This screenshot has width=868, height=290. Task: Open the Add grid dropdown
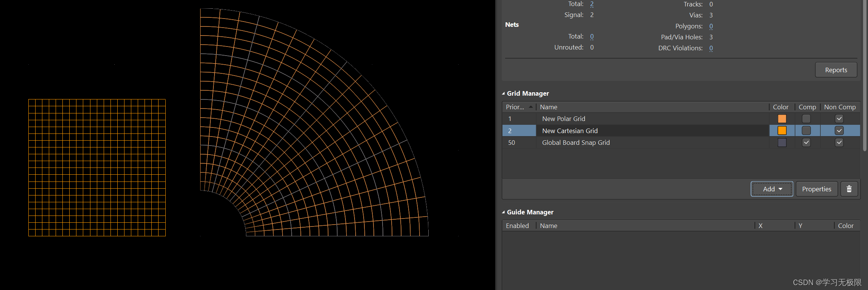click(x=772, y=189)
